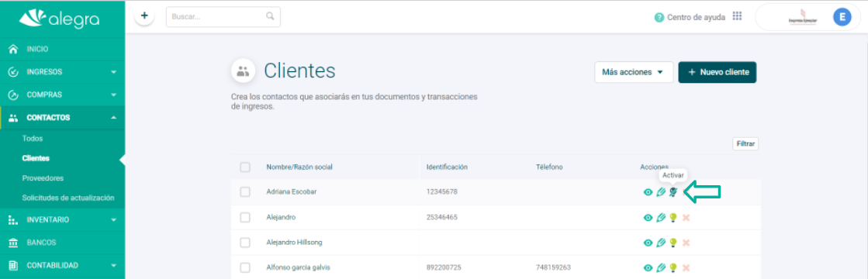Click the Bancos bank icon
Viewport: 868px width, 279px height.
pos(14,243)
